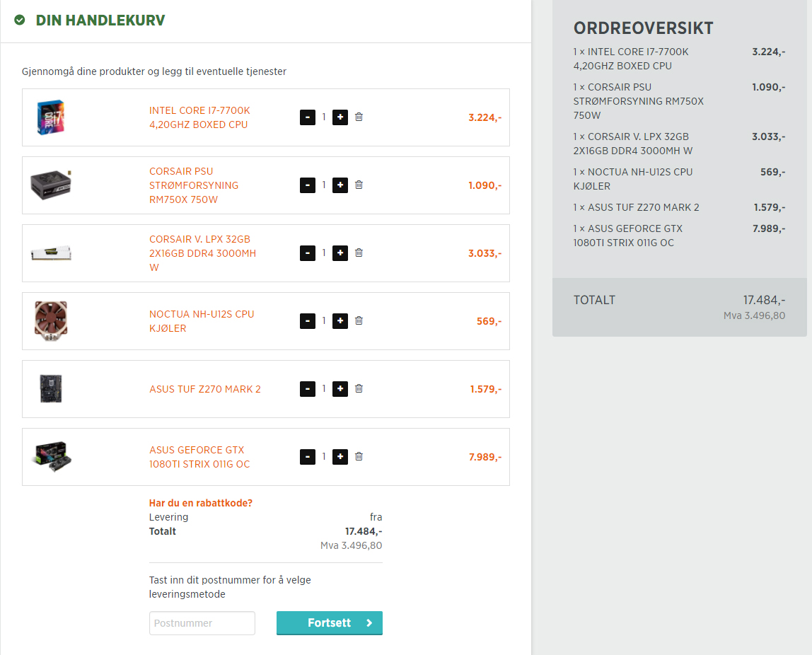Image resolution: width=812 pixels, height=655 pixels.
Task: Open Intel Core i7-7700K product link
Action: pyautogui.click(x=199, y=117)
